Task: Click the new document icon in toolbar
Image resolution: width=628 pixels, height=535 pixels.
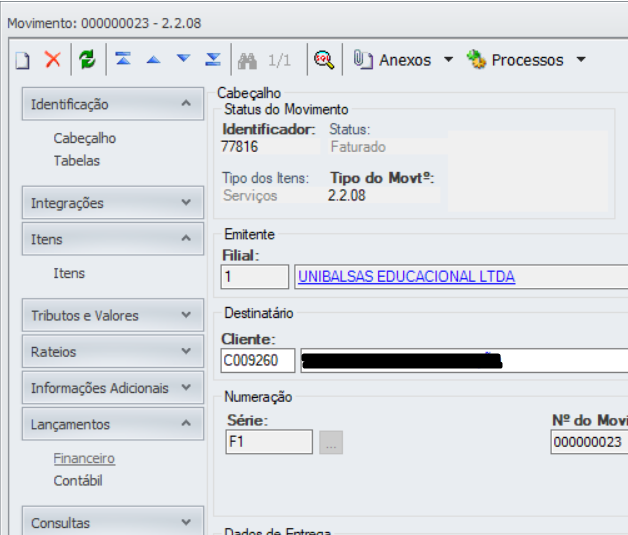Action: (x=22, y=60)
